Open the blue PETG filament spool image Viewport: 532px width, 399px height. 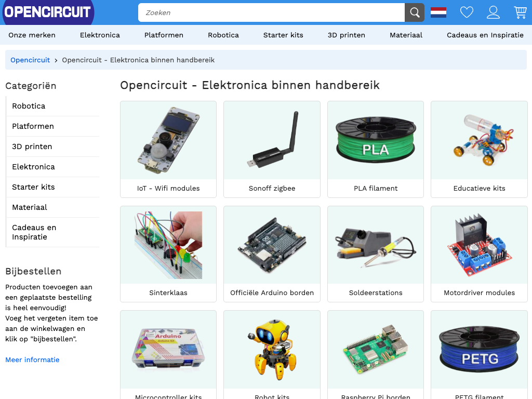[x=479, y=350]
